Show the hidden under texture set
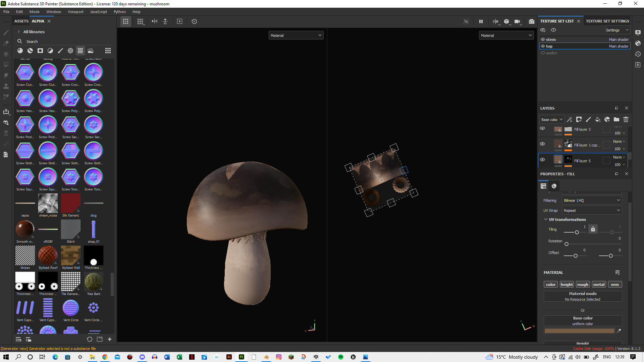The width and height of the screenshot is (644, 362). (543, 53)
